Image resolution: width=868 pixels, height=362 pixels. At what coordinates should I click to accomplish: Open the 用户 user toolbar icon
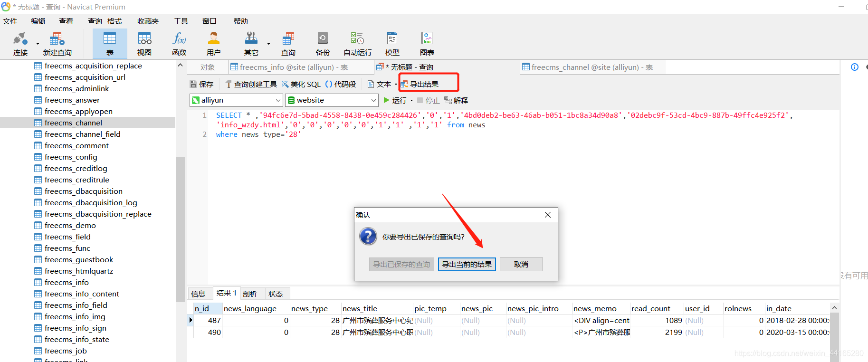coord(214,44)
